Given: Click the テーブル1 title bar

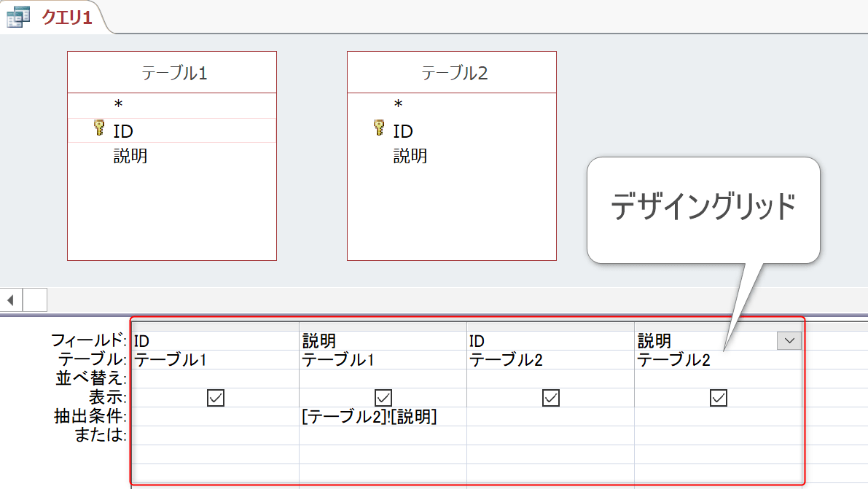Looking at the screenshot, I should [x=172, y=73].
